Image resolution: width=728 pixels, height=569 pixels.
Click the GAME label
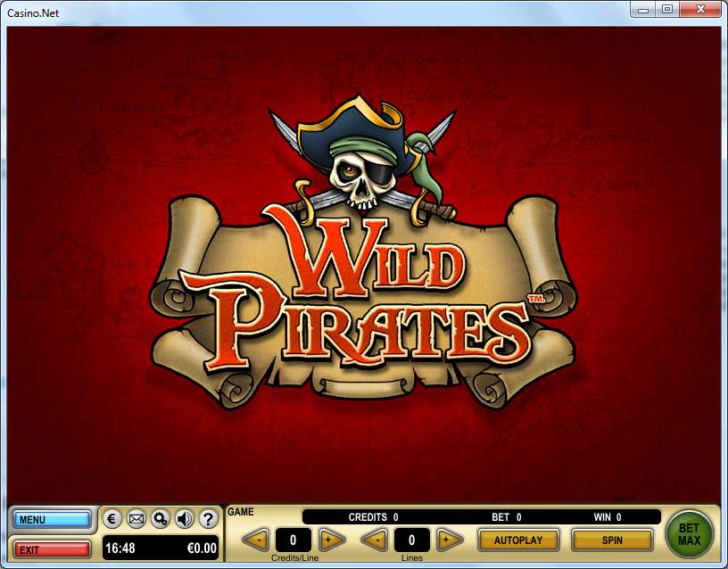point(241,511)
